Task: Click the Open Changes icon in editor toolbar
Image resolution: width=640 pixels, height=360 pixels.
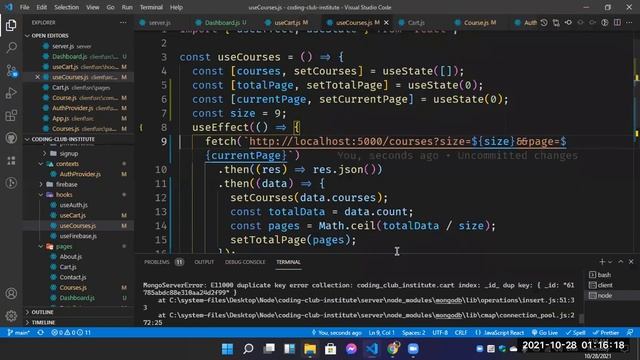Action: 556,22
